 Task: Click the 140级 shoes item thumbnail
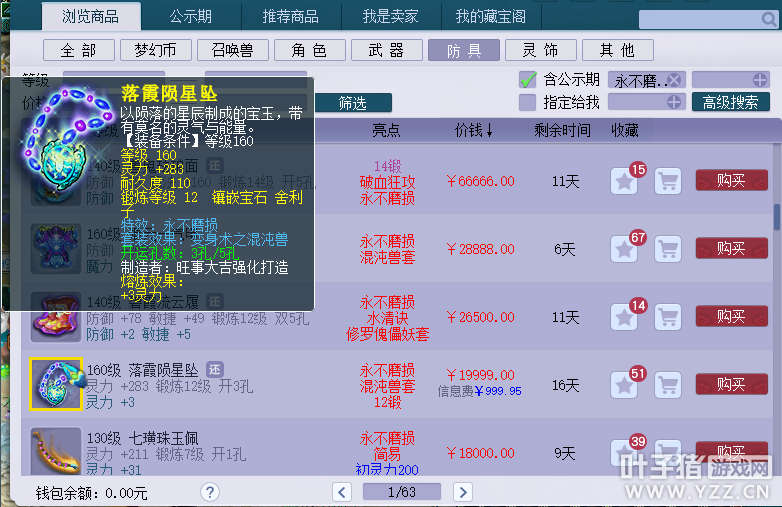(x=56, y=317)
